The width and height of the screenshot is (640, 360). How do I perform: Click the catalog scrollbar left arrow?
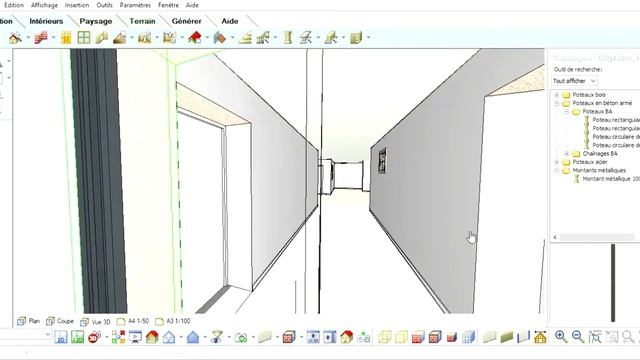555,237
